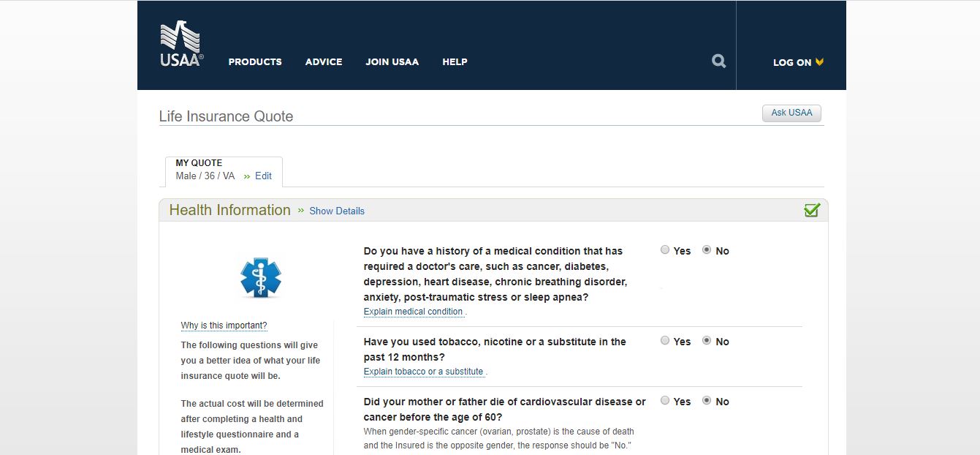The height and width of the screenshot is (455, 980).
Task: Open the search magnifying glass
Action: [x=718, y=61]
